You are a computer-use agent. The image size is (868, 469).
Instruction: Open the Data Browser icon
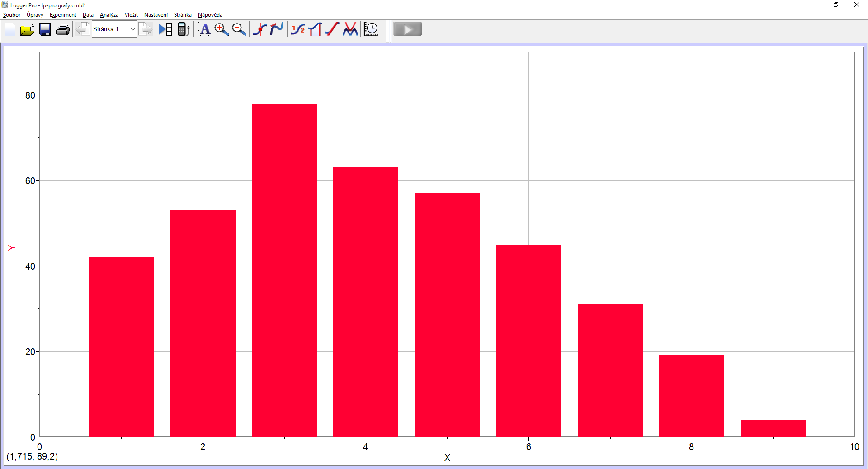coord(165,29)
